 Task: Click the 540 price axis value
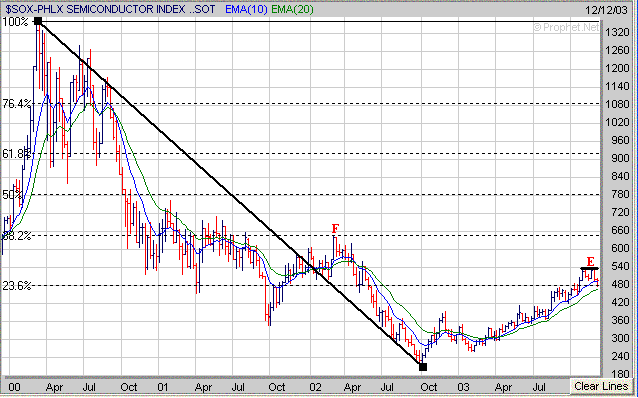click(620, 266)
